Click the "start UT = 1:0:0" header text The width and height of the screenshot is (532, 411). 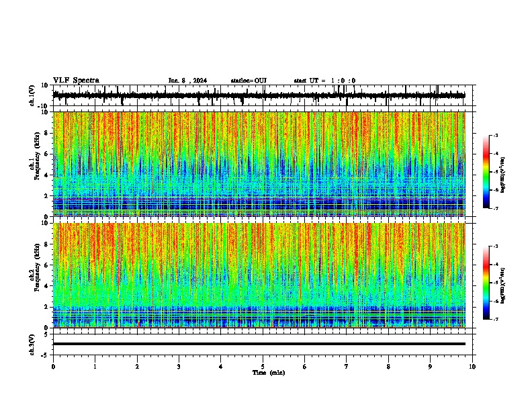click(324, 81)
